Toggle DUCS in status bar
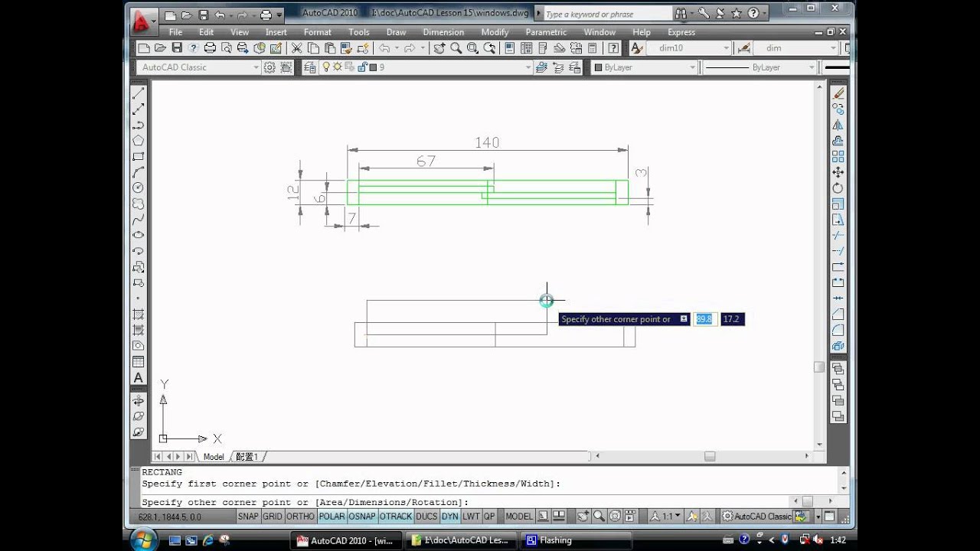 point(426,517)
